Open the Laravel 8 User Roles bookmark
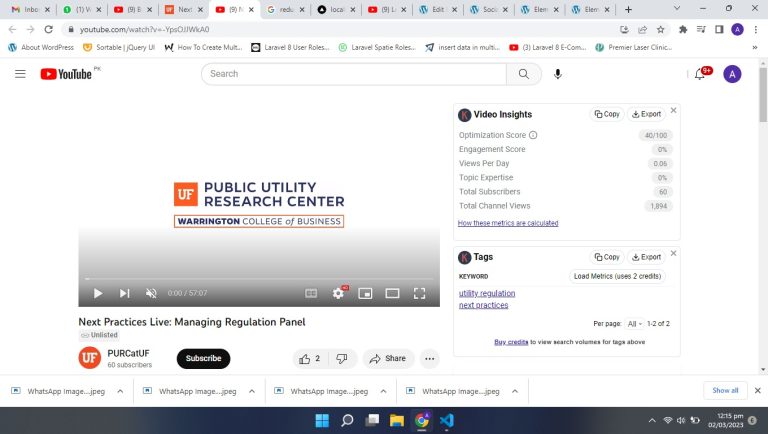Image resolution: width=768 pixels, height=434 pixels. (290, 48)
